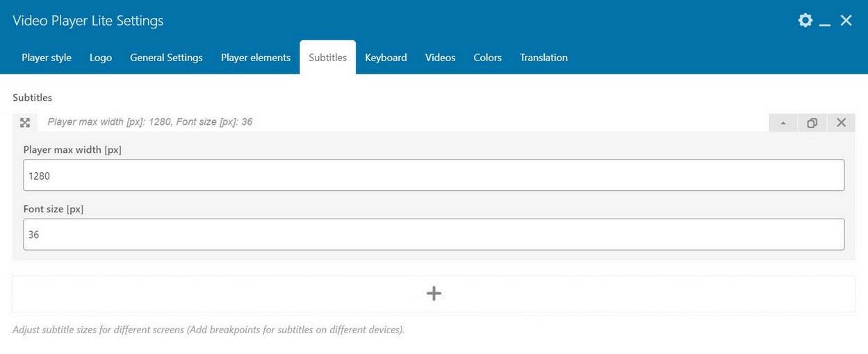
Task: Remove the subtitle breakpoint row
Action: tap(841, 123)
